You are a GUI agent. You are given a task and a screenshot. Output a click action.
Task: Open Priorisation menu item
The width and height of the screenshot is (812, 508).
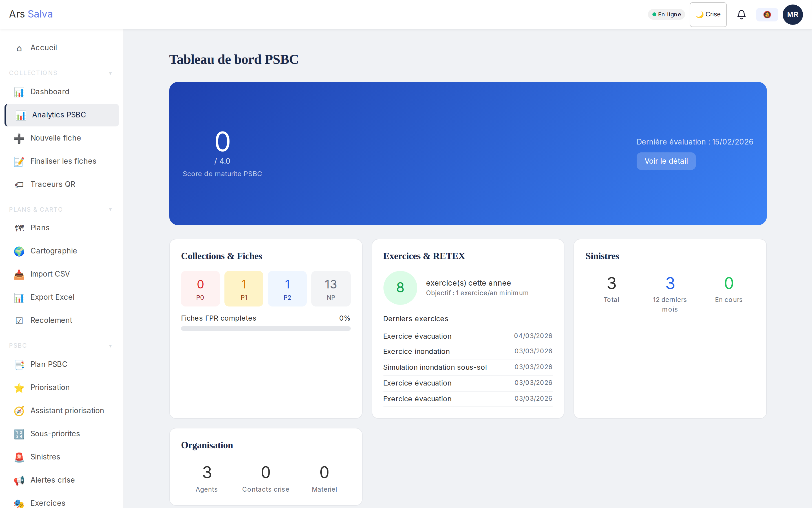(x=62, y=388)
